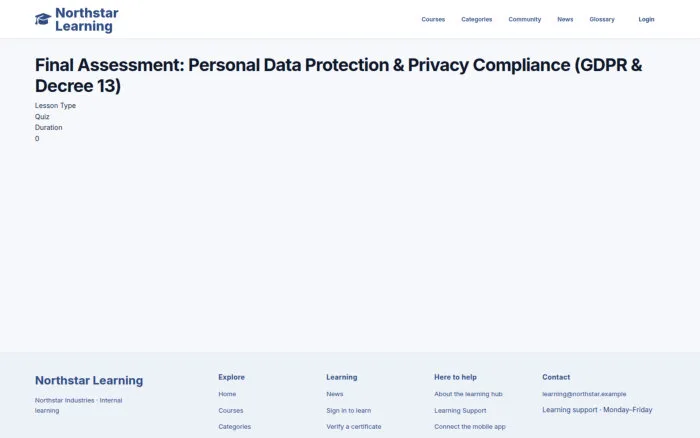Click the Lesson Type label
700x438 pixels.
(x=55, y=105)
